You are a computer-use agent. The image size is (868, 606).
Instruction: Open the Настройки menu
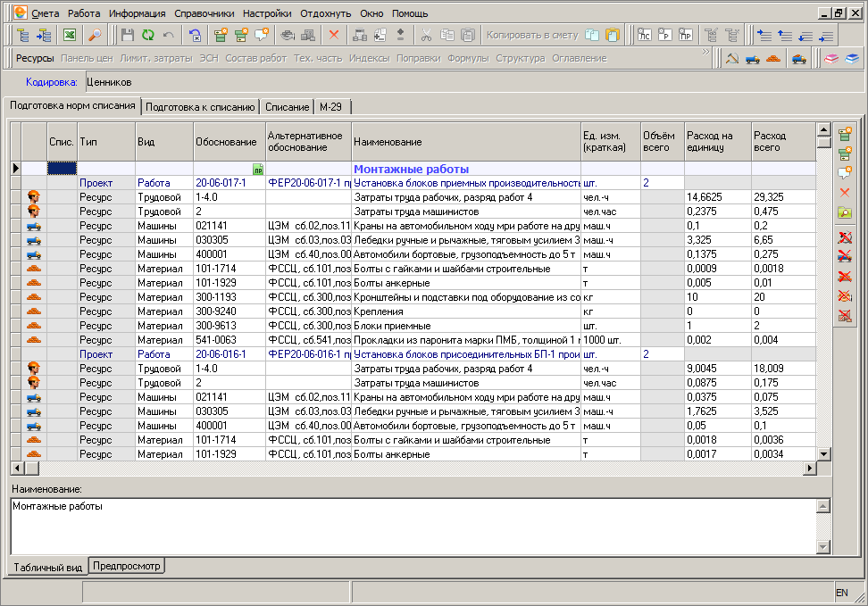(266, 13)
